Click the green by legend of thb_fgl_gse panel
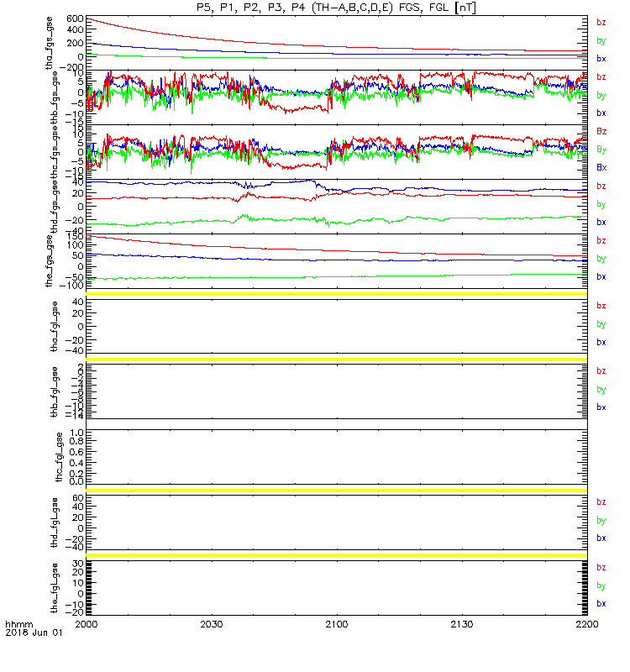630x672 pixels. point(601,390)
